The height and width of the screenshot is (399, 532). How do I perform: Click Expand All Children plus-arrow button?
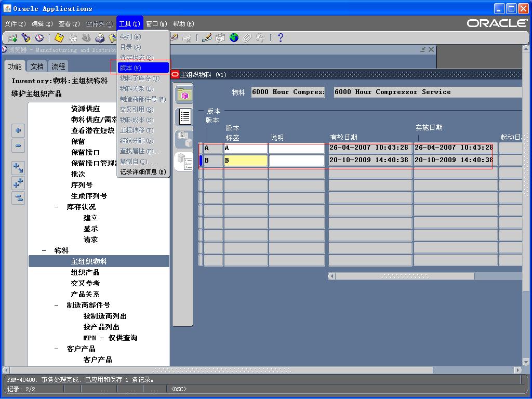coord(18,168)
